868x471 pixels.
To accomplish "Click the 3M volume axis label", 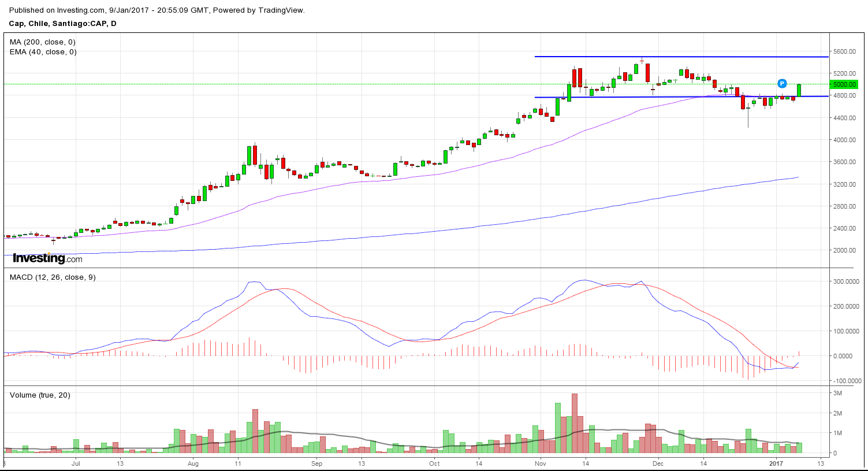I will coord(838,393).
